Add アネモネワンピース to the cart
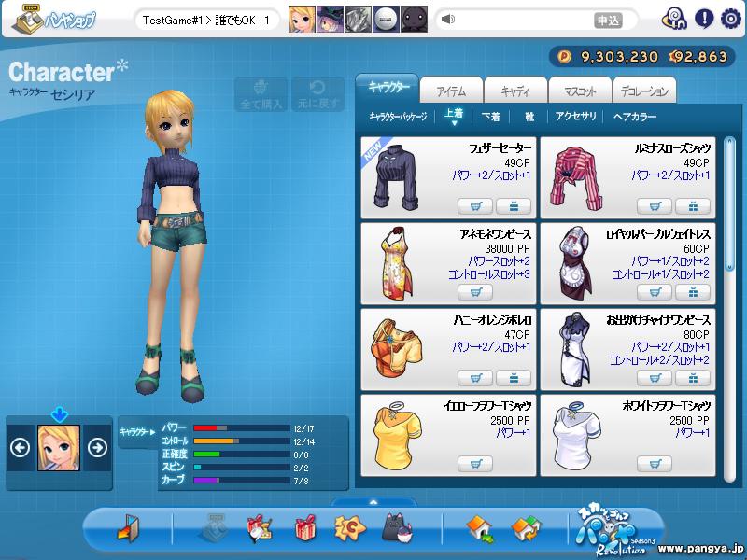This screenshot has height=560, width=747. 475,292
